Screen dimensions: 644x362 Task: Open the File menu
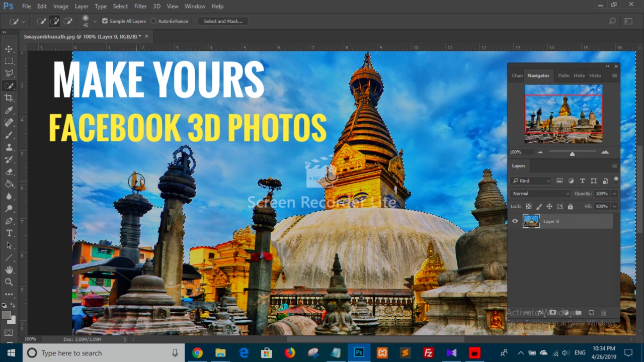click(x=26, y=7)
